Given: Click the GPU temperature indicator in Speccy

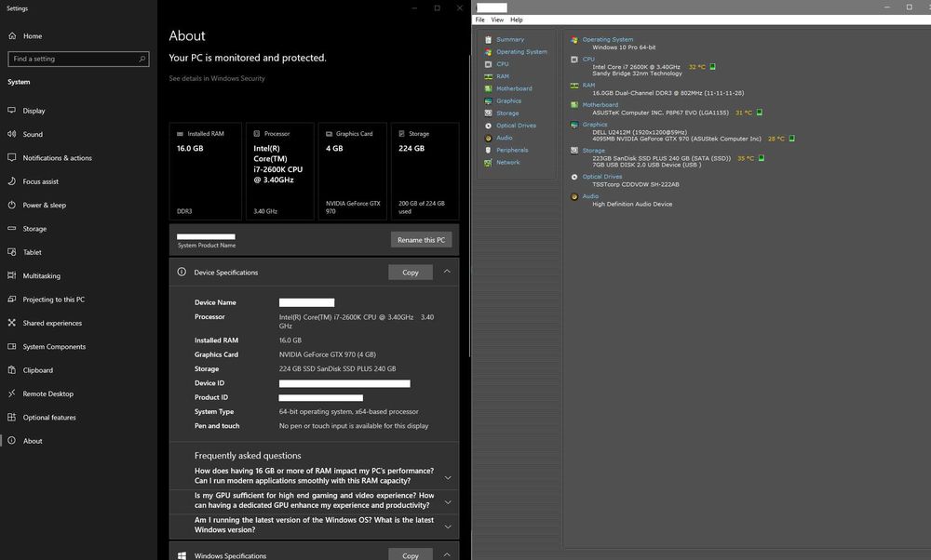Looking at the screenshot, I should (x=791, y=139).
